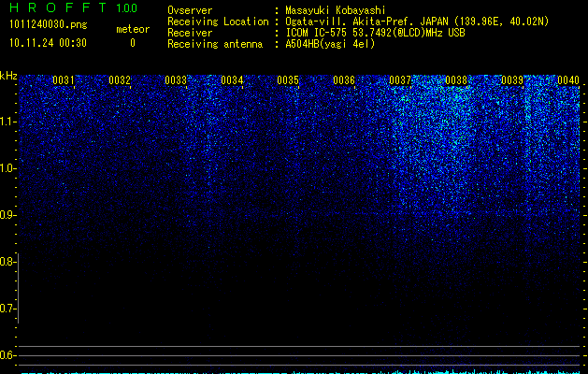Click the Ovserver label
The height and width of the screenshot is (374, 588).
coord(190,10)
